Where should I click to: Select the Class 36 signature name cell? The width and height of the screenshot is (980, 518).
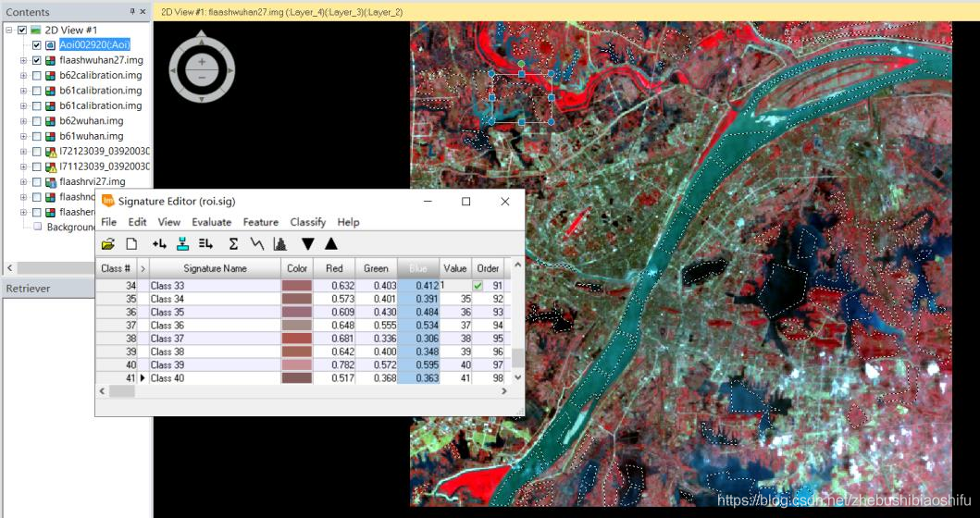pos(215,325)
